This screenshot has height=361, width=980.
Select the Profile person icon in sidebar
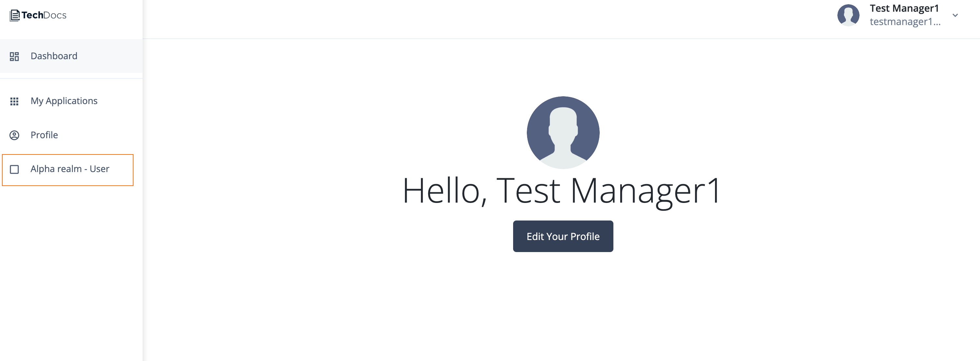pyautogui.click(x=15, y=135)
